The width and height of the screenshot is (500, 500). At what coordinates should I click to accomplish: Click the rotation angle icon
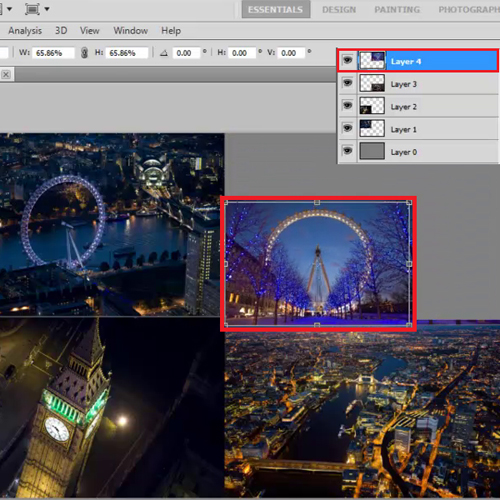[x=164, y=53]
